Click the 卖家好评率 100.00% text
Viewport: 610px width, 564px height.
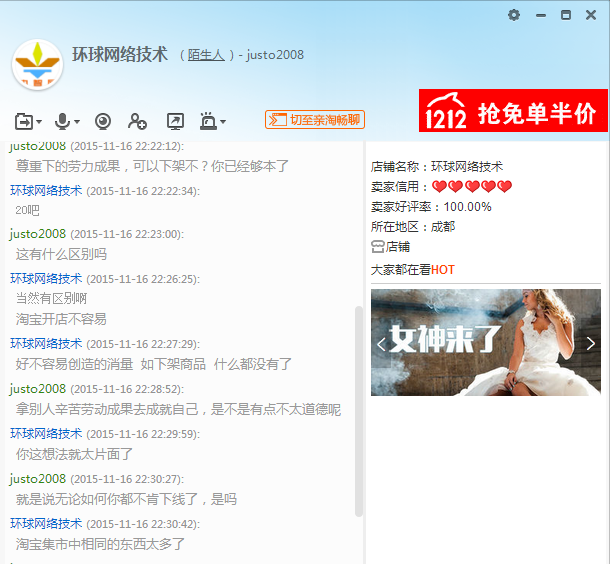point(431,207)
